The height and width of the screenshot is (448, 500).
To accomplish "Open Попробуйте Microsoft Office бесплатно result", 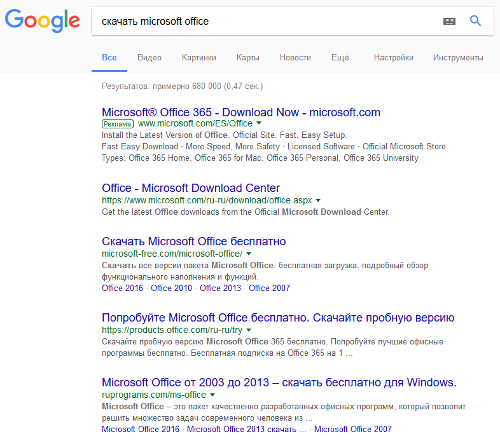I will pos(278,318).
